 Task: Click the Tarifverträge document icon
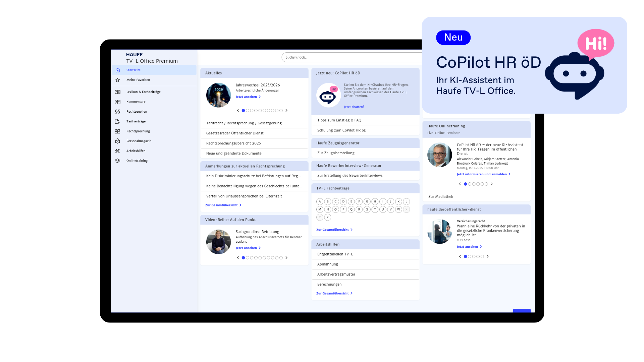(117, 121)
